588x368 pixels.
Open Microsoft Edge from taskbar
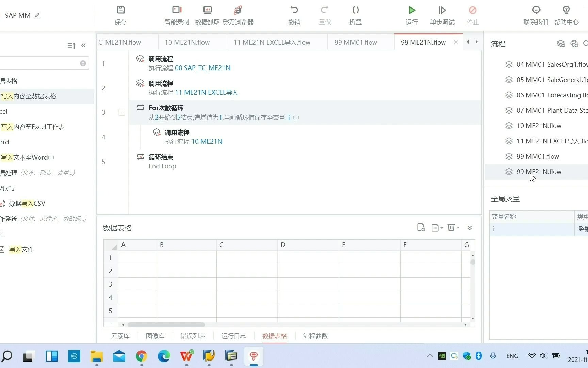point(164,356)
